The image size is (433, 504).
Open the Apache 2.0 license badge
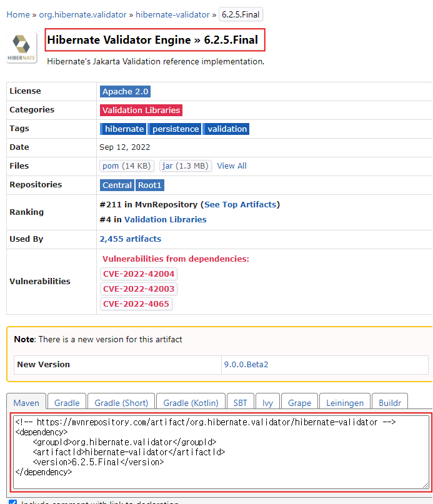[x=125, y=92]
